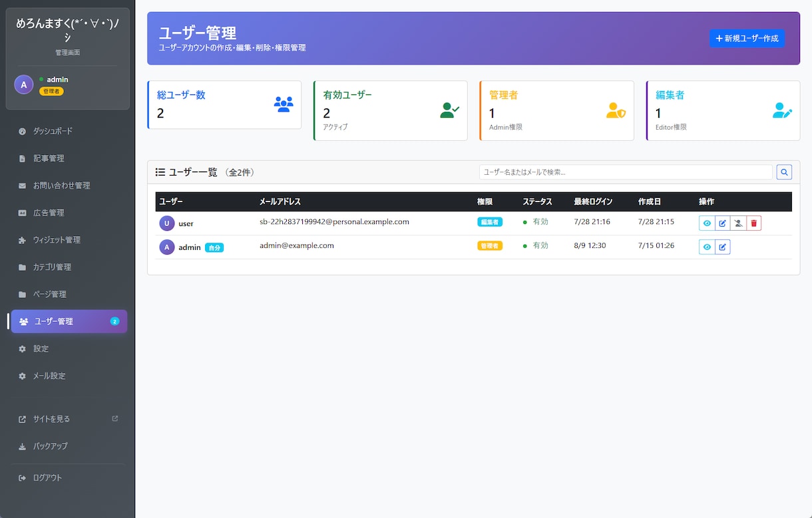Screen dimensions: 812x518
Task: Click email admin@example.com
Action: (x=297, y=245)
